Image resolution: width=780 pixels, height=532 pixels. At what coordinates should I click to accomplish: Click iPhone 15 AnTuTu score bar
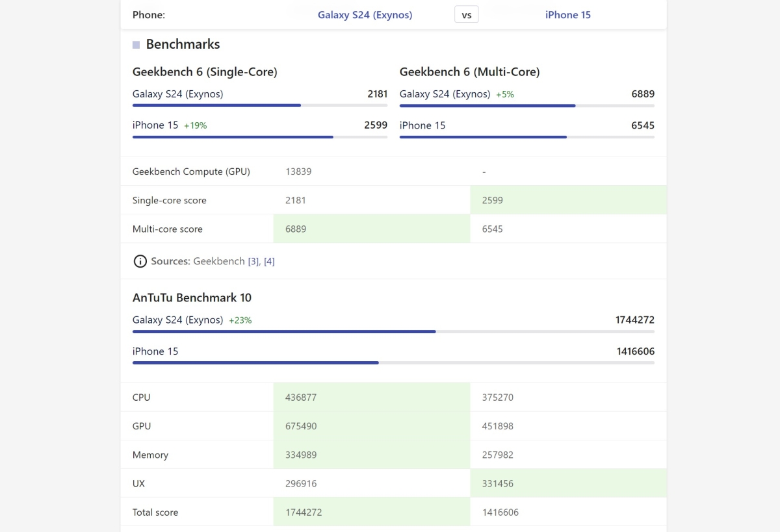point(393,362)
